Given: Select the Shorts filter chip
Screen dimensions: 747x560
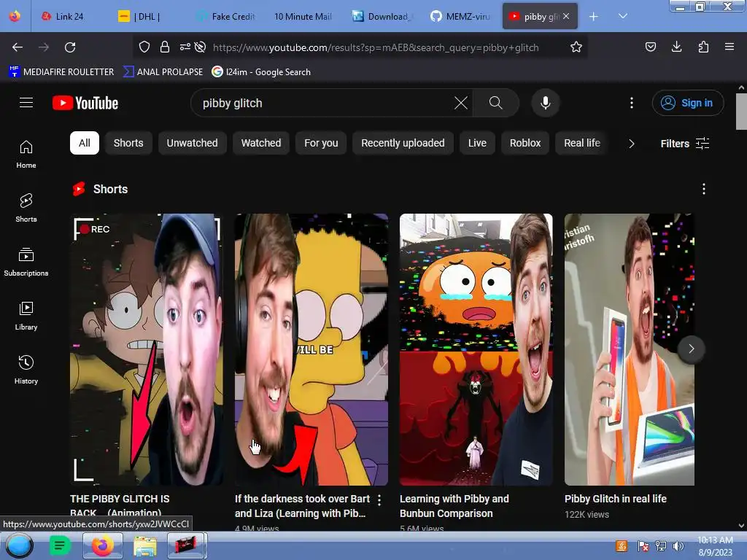Looking at the screenshot, I should (x=128, y=143).
